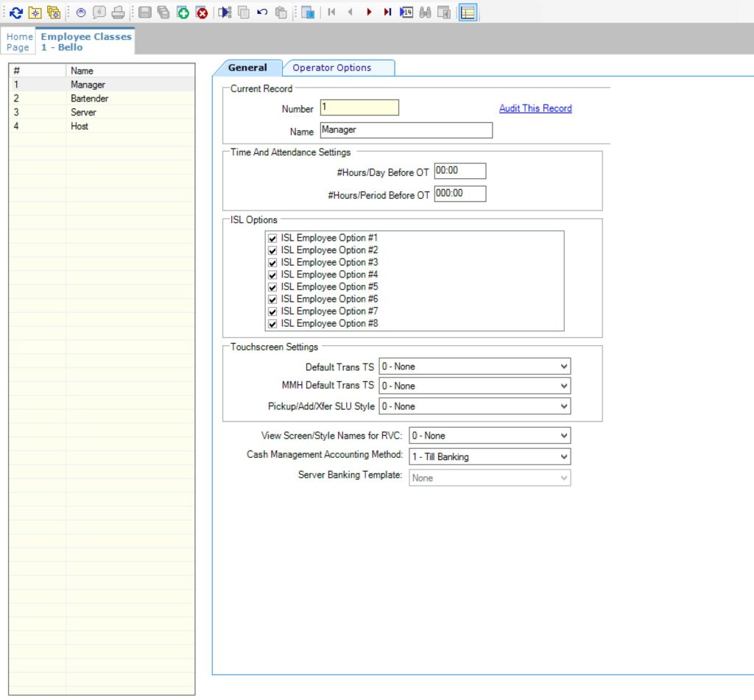Open the Home Page tab

click(19, 42)
